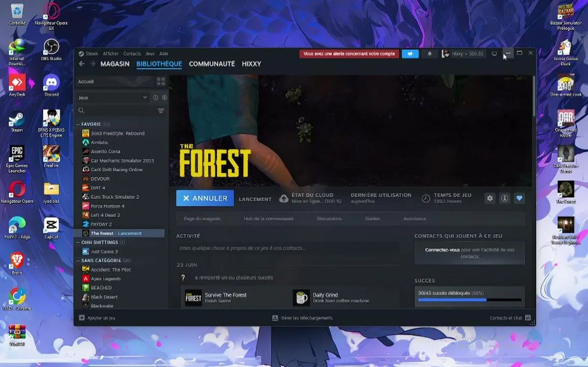588x367 pixels.
Task: Toggle The Forest favorite heart icon
Action: point(519,198)
